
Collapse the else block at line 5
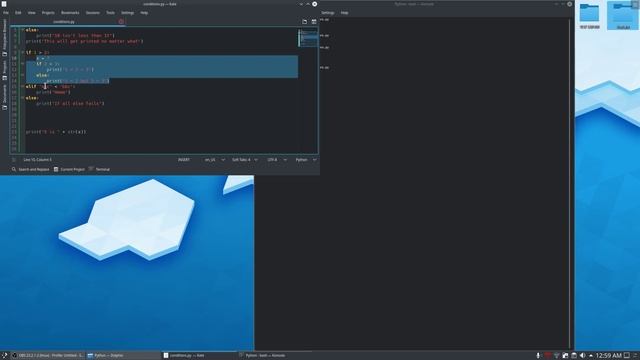tap(22, 30)
